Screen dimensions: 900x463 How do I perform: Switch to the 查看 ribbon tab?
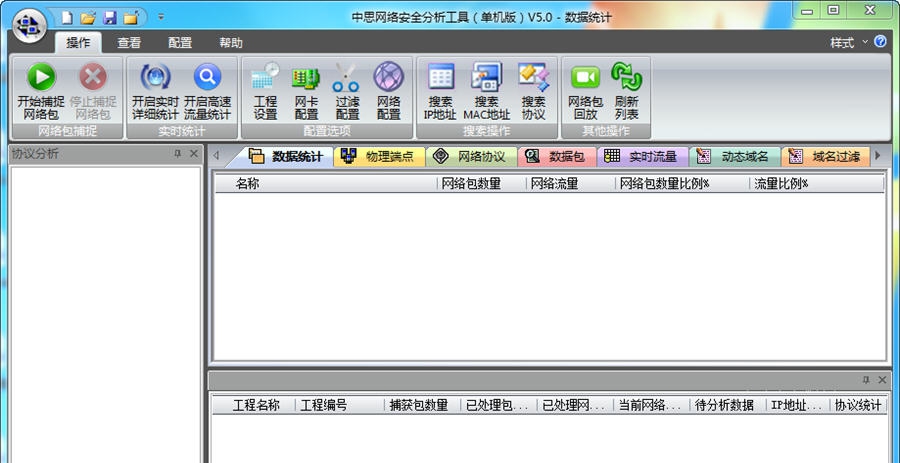pyautogui.click(x=129, y=43)
